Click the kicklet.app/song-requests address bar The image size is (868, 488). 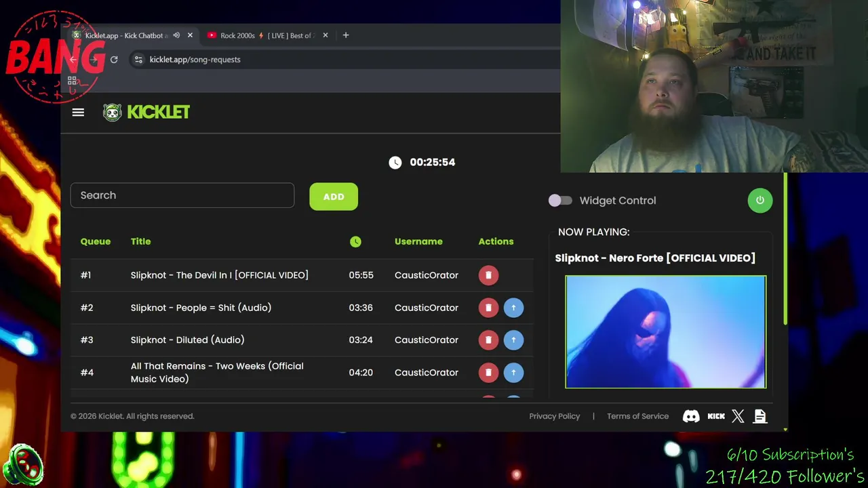(x=195, y=60)
